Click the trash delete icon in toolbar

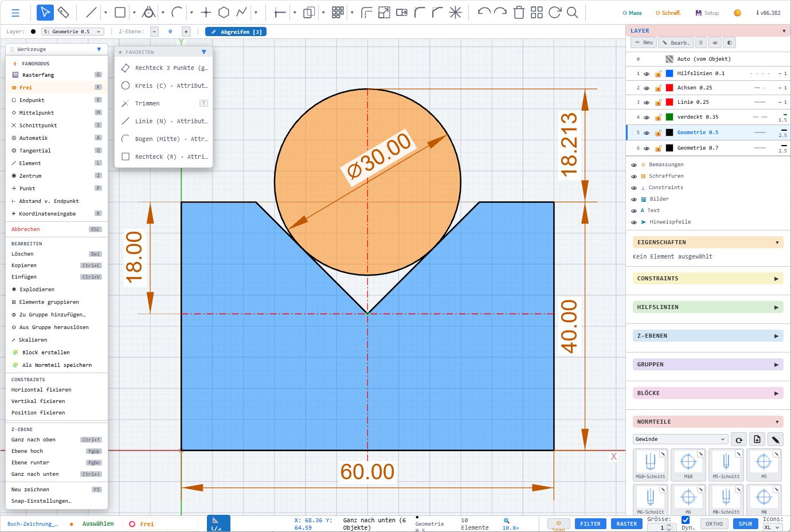[519, 13]
